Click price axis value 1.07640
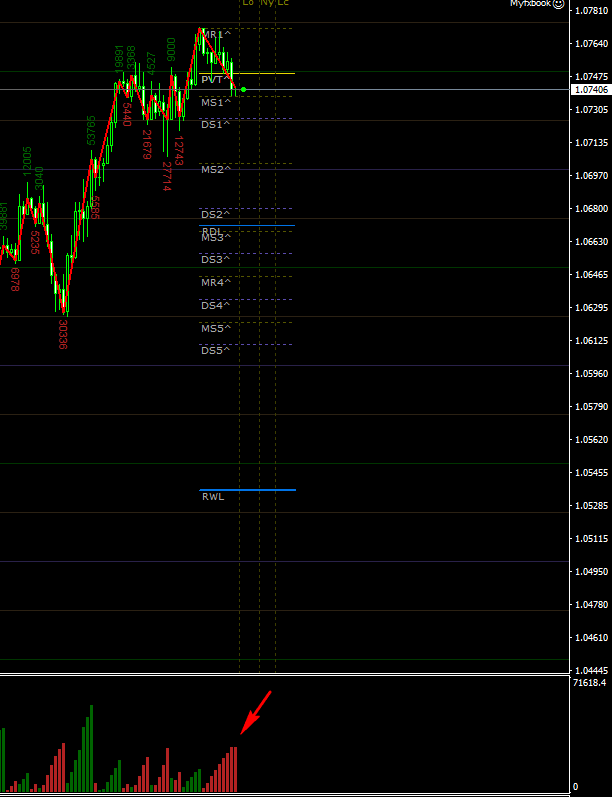Screen dimensions: 612x797 591,44
